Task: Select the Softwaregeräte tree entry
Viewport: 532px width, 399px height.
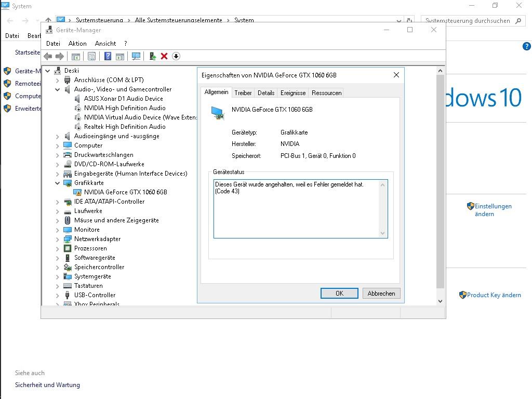Action: point(95,258)
